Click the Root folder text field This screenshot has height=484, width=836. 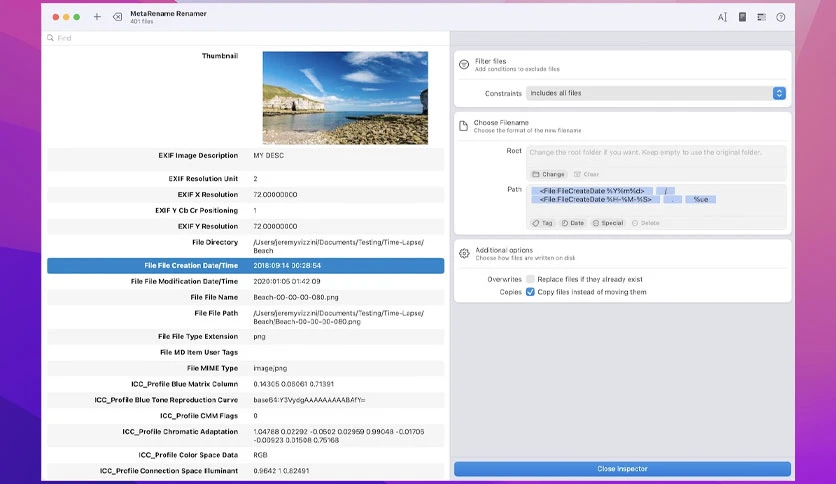(x=656, y=157)
